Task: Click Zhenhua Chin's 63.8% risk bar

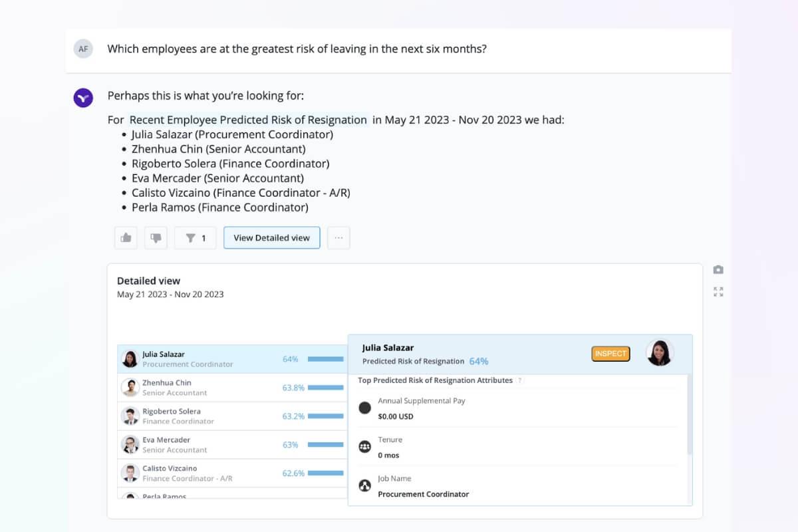Action: (x=325, y=388)
